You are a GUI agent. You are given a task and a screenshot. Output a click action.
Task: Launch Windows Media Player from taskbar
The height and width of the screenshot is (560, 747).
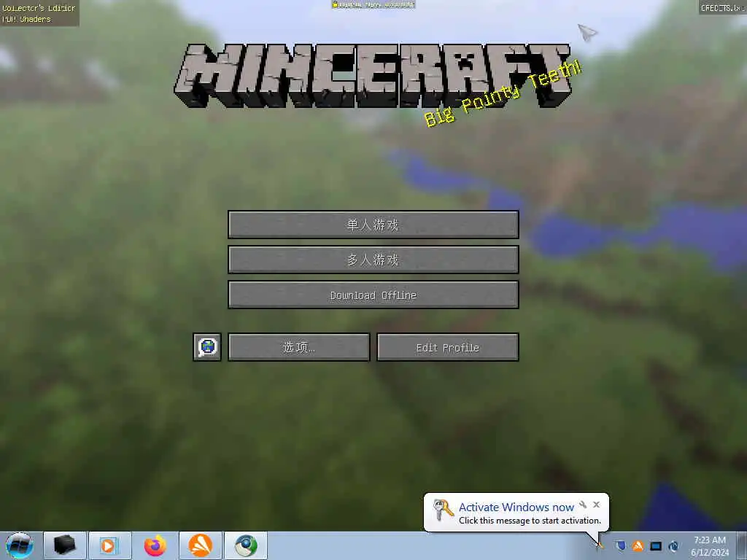109,545
